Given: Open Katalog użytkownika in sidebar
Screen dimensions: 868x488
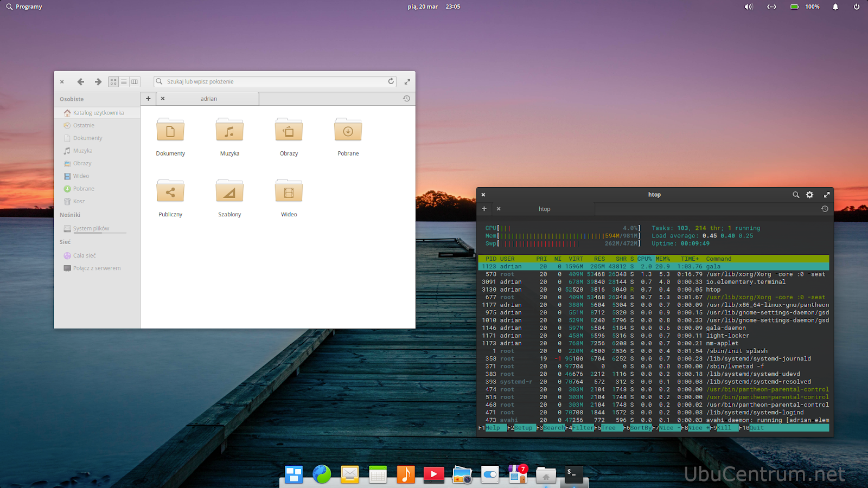Looking at the screenshot, I should coord(98,113).
